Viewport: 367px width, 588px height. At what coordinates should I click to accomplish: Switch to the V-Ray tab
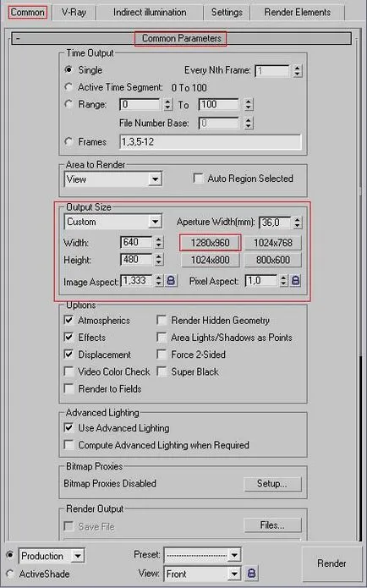tap(74, 12)
